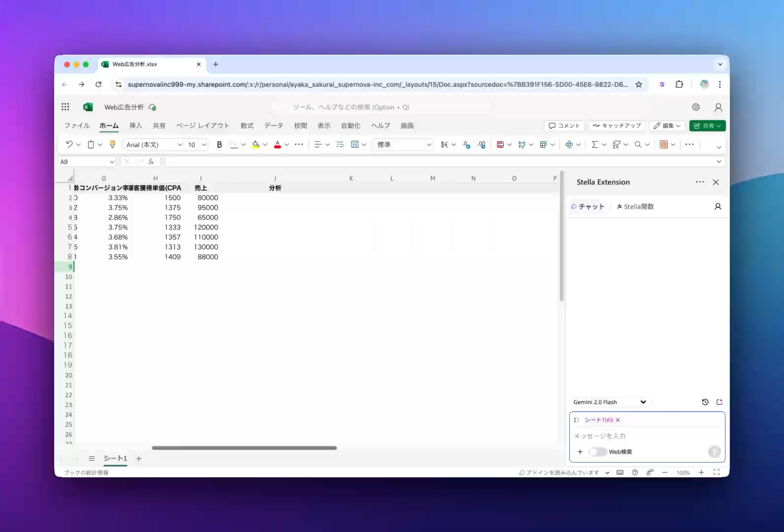Click the green 共有 button
Viewport: 784px width, 532px height.
[707, 126]
